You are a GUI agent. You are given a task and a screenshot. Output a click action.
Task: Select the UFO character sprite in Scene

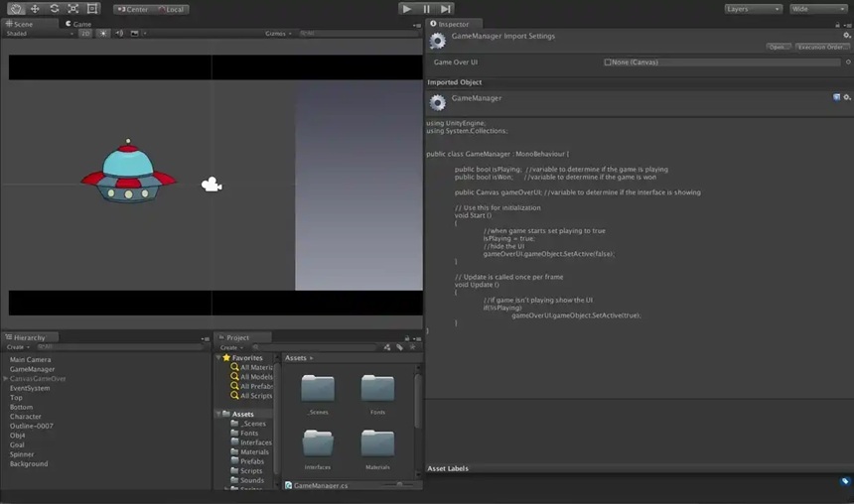(x=128, y=172)
